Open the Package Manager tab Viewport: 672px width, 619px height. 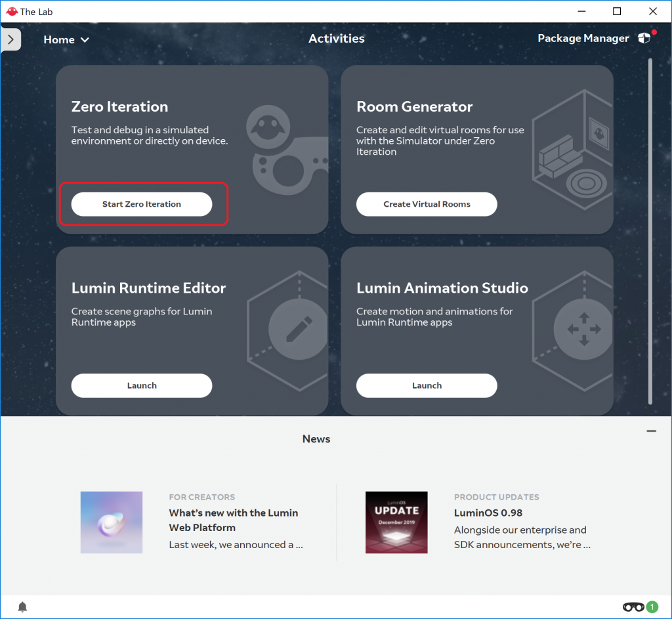point(583,39)
